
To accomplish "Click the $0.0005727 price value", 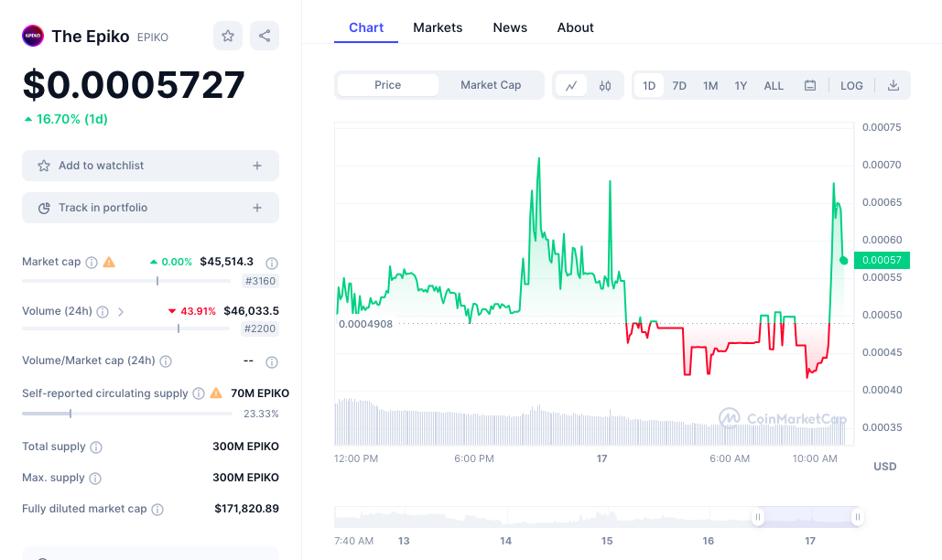I will [x=134, y=84].
